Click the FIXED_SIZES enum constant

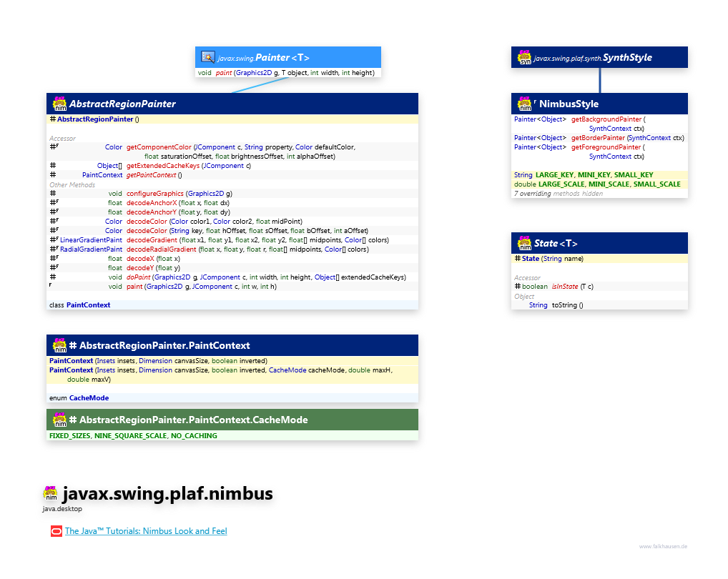[69, 435]
